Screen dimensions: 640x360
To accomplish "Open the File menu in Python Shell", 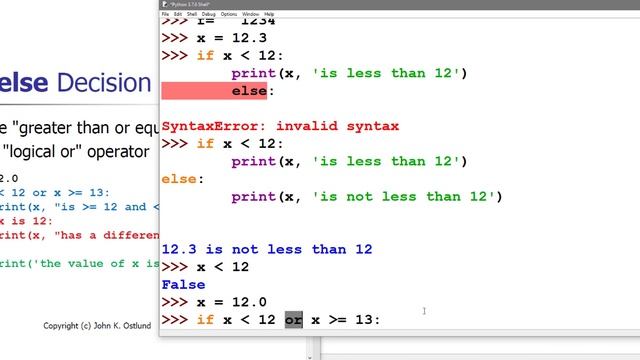I will click(165, 14).
